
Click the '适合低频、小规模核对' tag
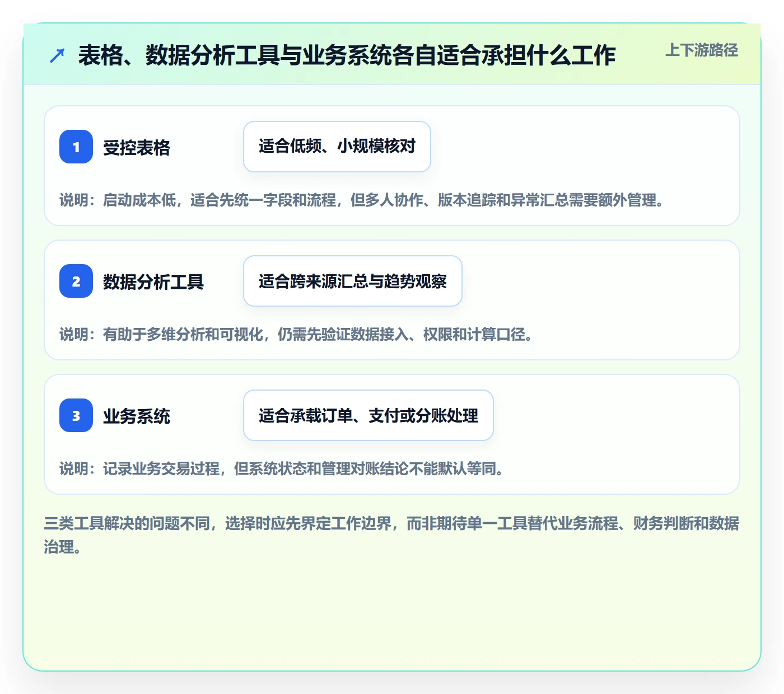click(x=337, y=147)
